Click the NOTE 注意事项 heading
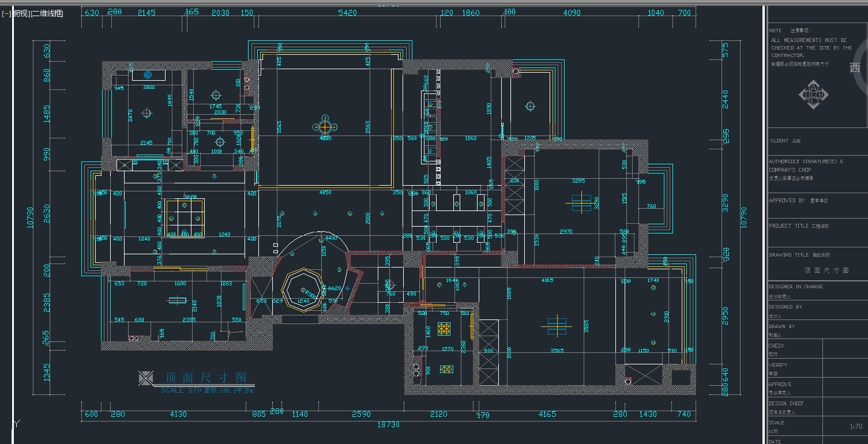Image resolution: width=868 pixels, height=444 pixels. (790, 31)
